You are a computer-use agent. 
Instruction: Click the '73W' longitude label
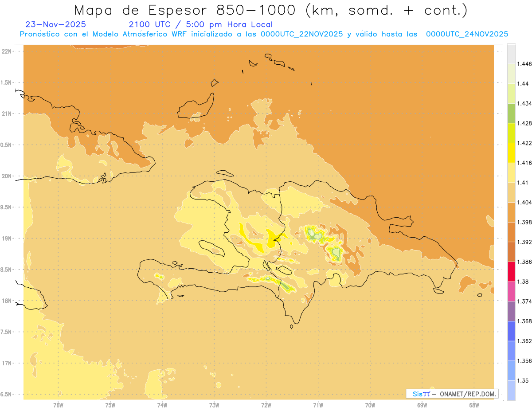(214, 405)
